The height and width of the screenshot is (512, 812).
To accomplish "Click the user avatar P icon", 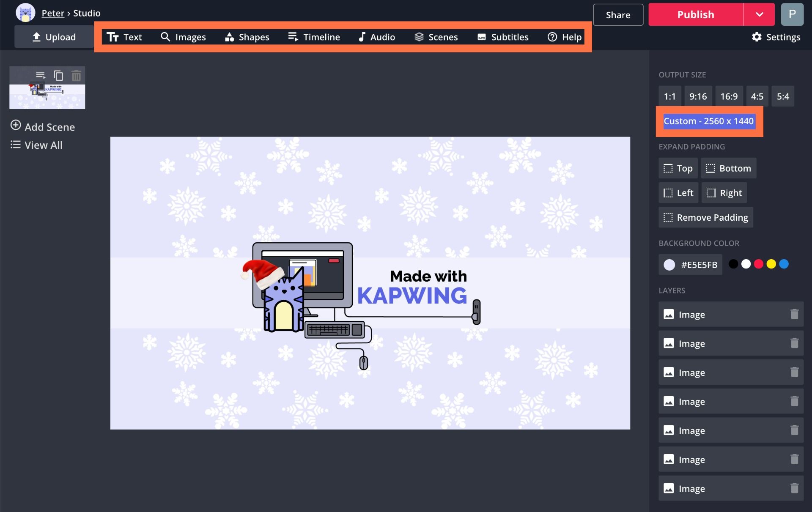I will 792,14.
